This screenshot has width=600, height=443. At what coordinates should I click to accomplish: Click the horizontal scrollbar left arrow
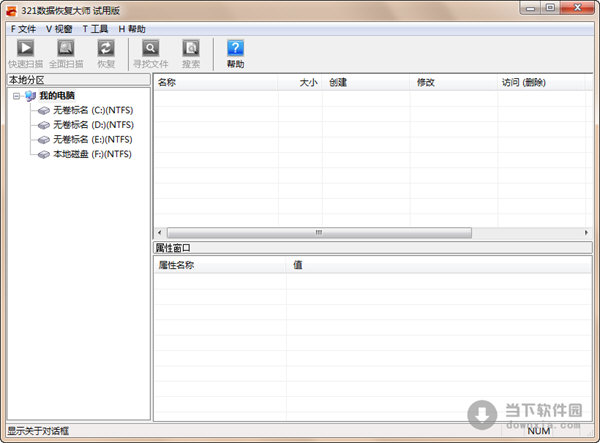point(160,233)
